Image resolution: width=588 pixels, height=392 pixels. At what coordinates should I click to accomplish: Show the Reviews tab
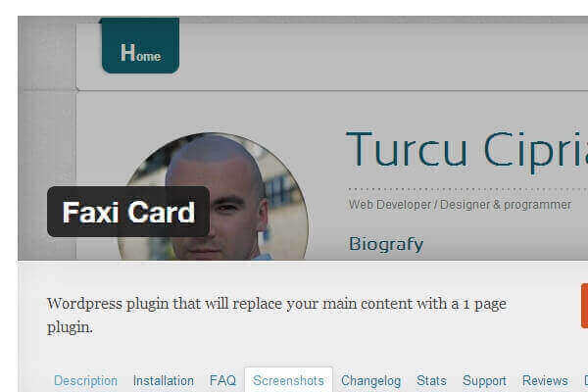545,380
